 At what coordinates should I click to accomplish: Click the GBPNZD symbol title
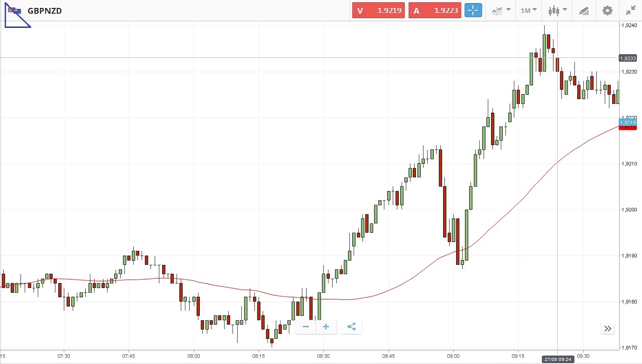45,11
